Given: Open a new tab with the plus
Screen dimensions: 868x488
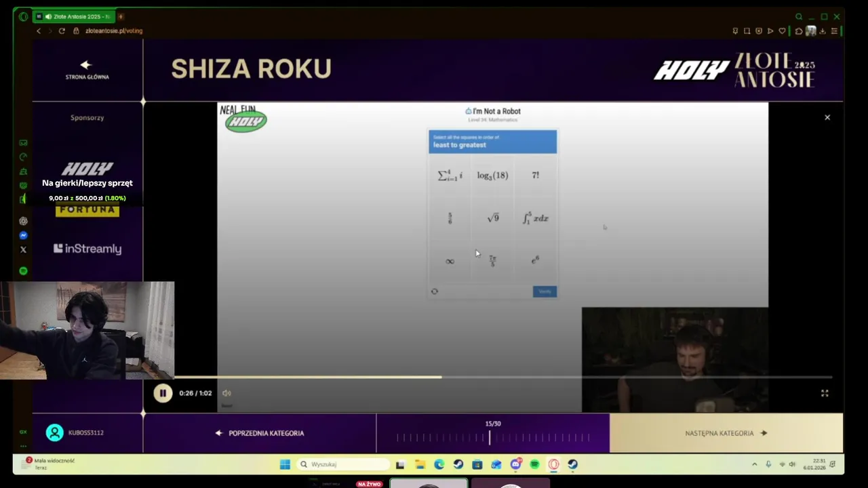Looking at the screenshot, I should [121, 16].
